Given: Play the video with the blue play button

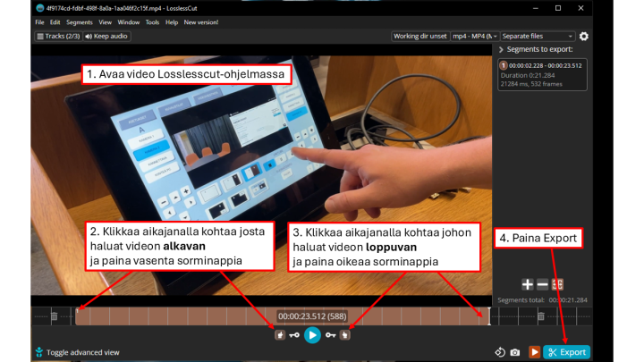Looking at the screenshot, I should pyautogui.click(x=312, y=335).
